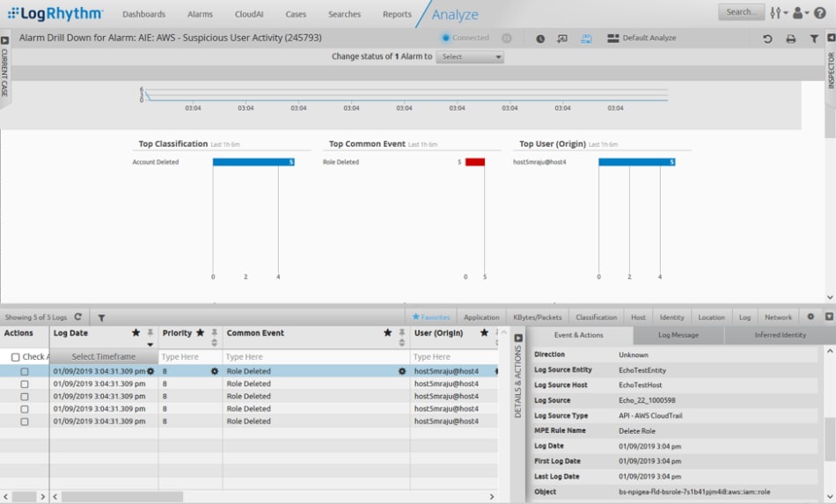Image resolution: width=836 pixels, height=504 pixels.
Task: Click the Analyze header link
Action: pyautogui.click(x=455, y=15)
